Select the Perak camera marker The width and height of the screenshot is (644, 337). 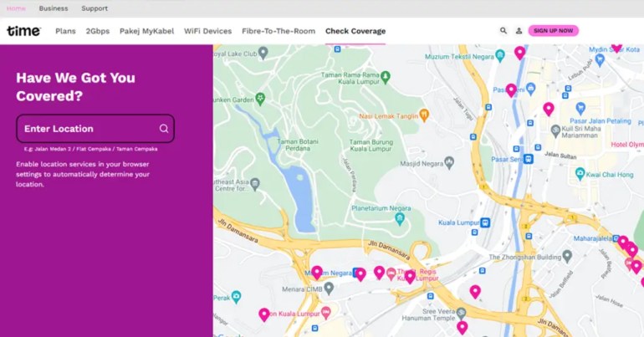(x=236, y=297)
